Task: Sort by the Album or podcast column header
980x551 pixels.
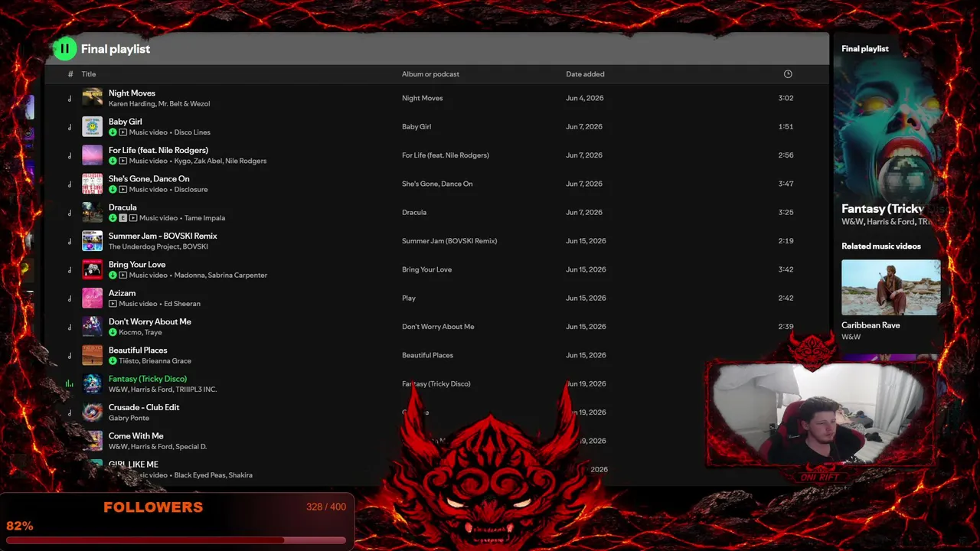Action: (x=430, y=74)
